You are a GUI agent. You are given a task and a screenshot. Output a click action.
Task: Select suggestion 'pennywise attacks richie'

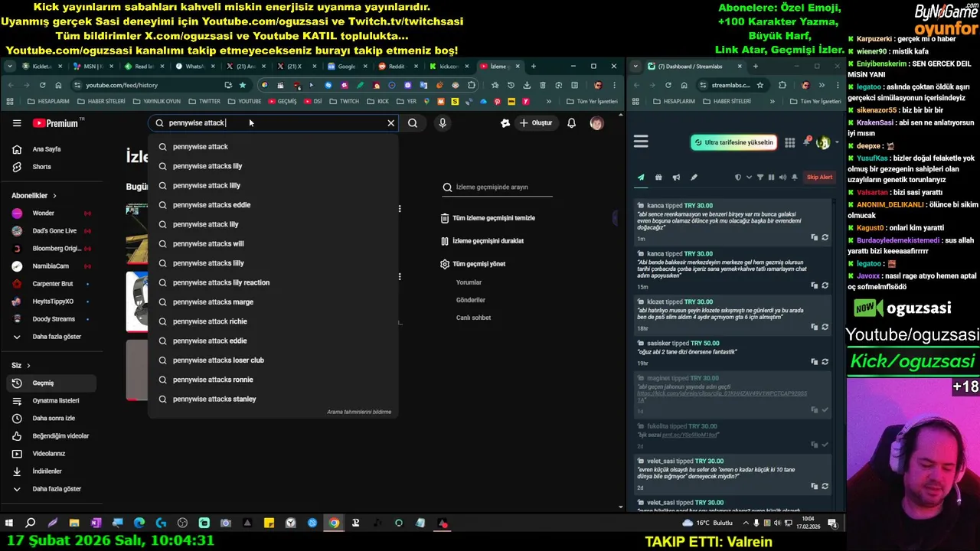coord(273,321)
